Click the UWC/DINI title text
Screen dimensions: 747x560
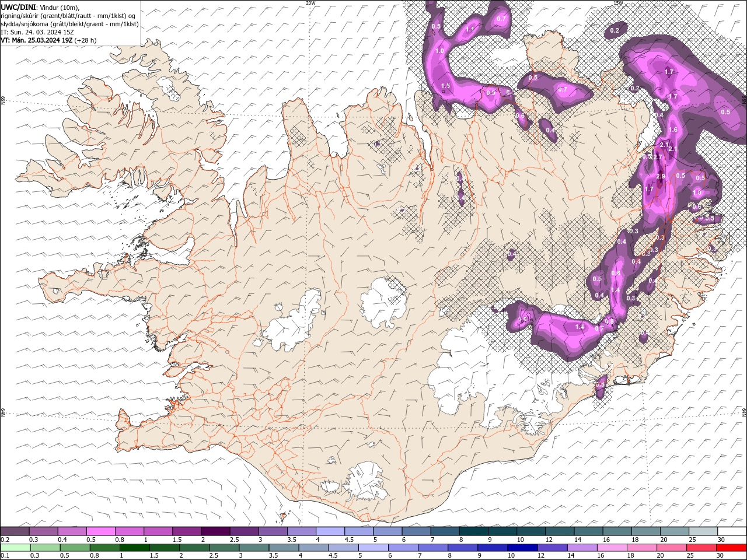coord(18,7)
